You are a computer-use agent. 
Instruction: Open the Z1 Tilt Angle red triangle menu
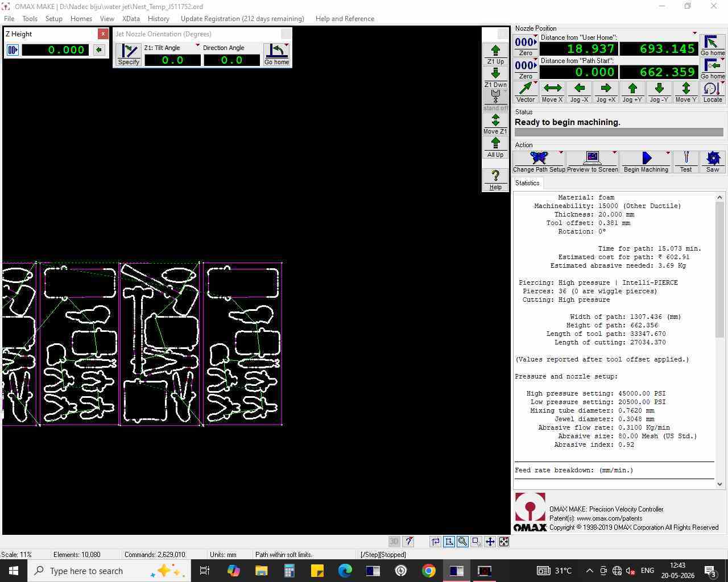(x=197, y=45)
